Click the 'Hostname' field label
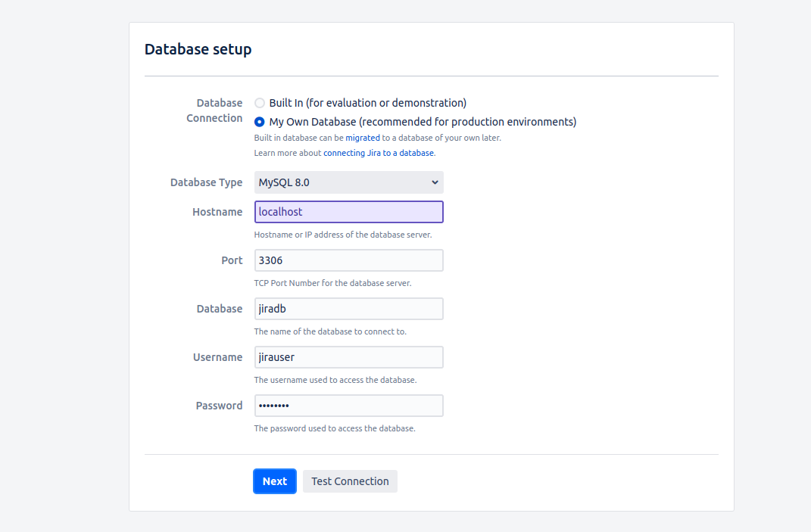This screenshot has height=532, width=811. pos(217,212)
